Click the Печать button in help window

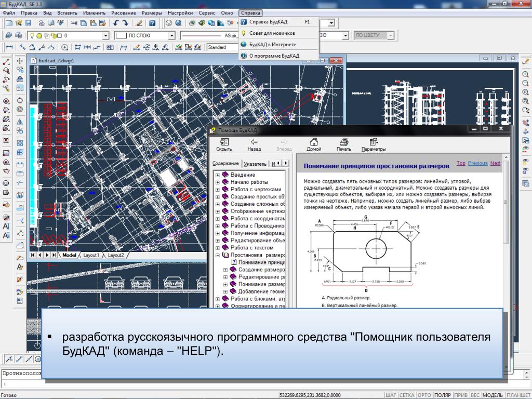(344, 145)
